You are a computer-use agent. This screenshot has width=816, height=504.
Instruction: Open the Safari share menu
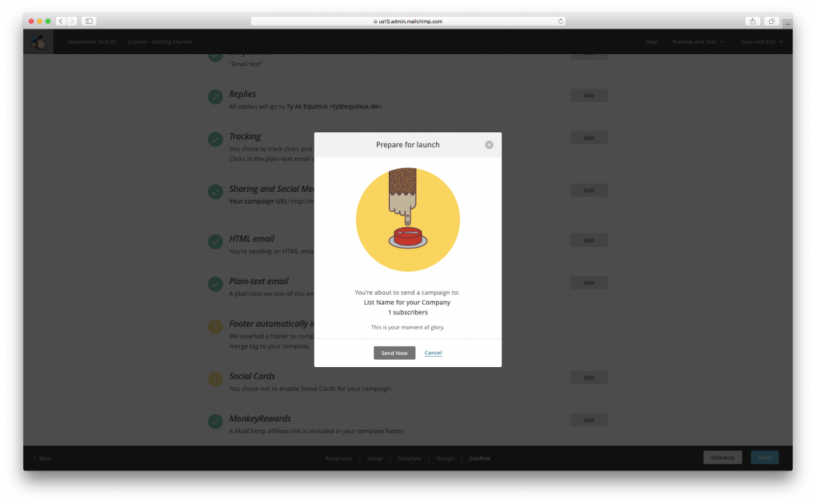click(752, 21)
